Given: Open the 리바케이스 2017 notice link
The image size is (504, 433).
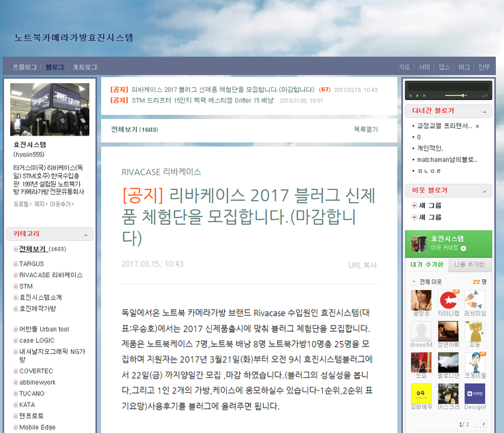Looking at the screenshot, I should click(223, 89).
